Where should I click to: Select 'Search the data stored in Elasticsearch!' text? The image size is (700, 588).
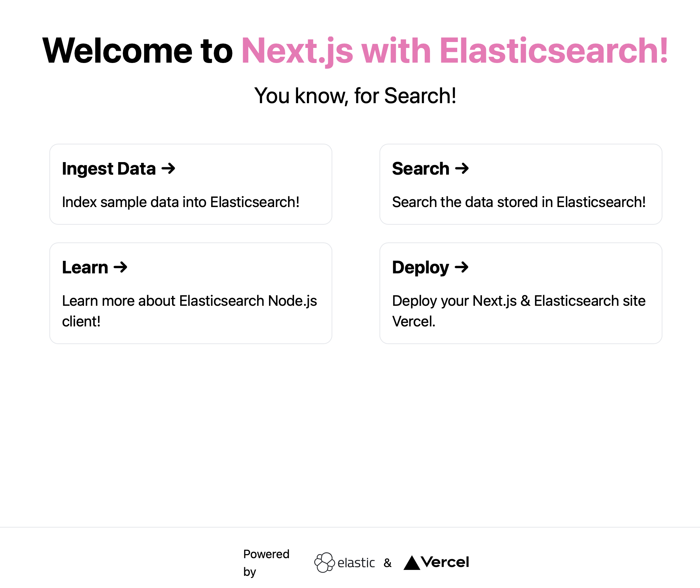coord(518,202)
